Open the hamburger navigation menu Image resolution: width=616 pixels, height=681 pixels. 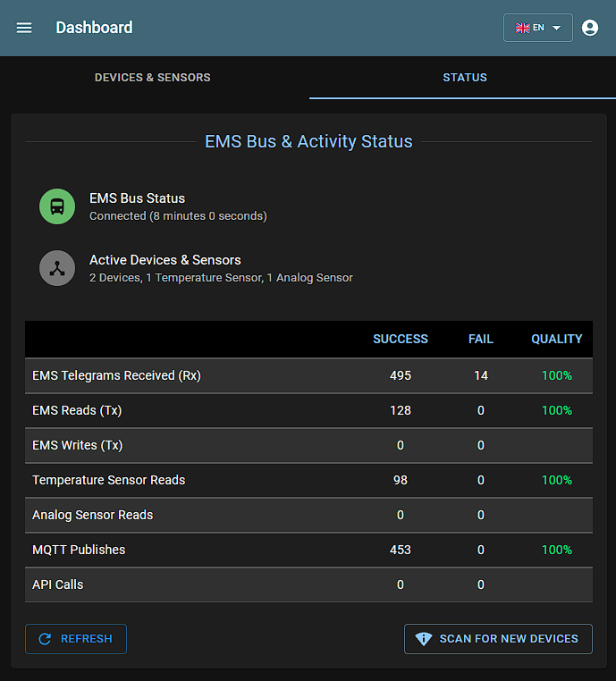click(x=24, y=28)
